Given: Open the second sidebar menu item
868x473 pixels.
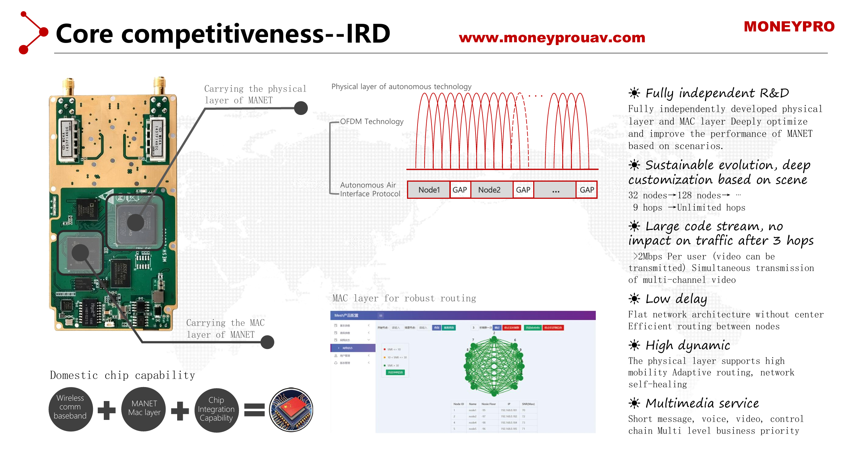Looking at the screenshot, I should tap(345, 333).
